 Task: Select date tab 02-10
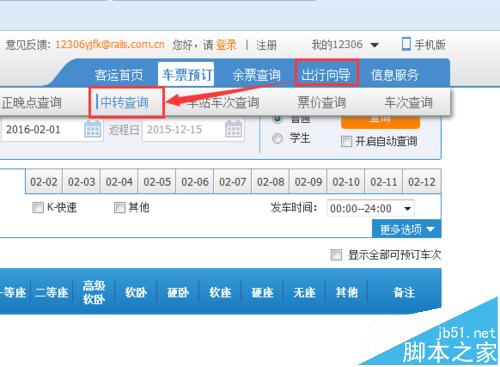(x=346, y=182)
